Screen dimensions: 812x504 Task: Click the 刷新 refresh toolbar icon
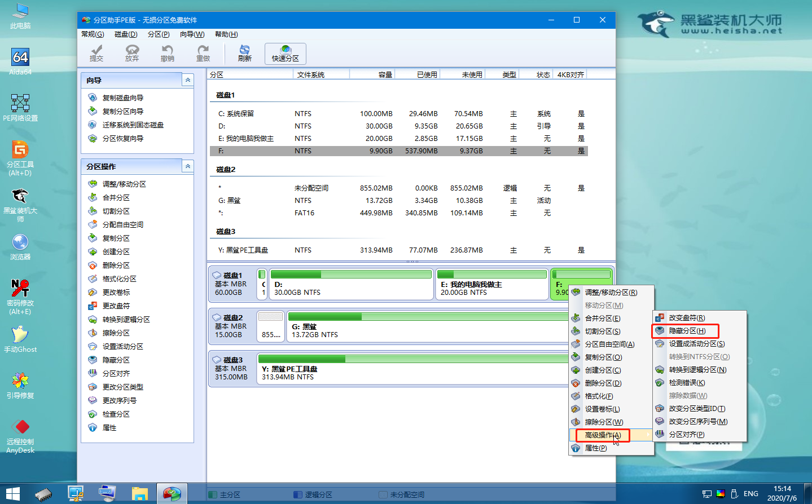click(x=244, y=54)
